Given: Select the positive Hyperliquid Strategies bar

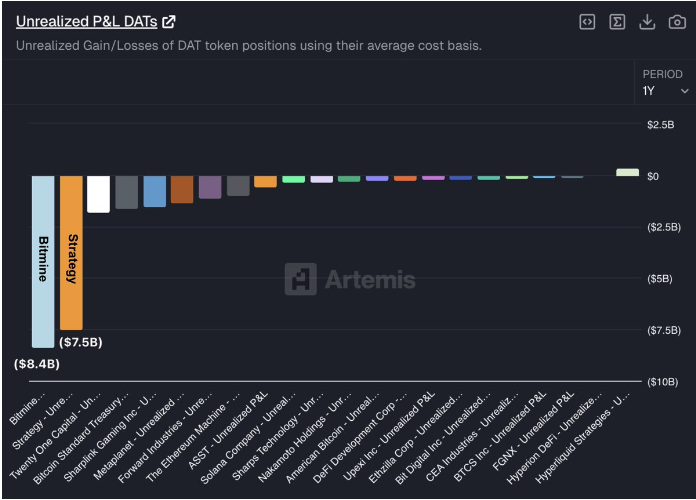Looking at the screenshot, I should pos(627,172).
